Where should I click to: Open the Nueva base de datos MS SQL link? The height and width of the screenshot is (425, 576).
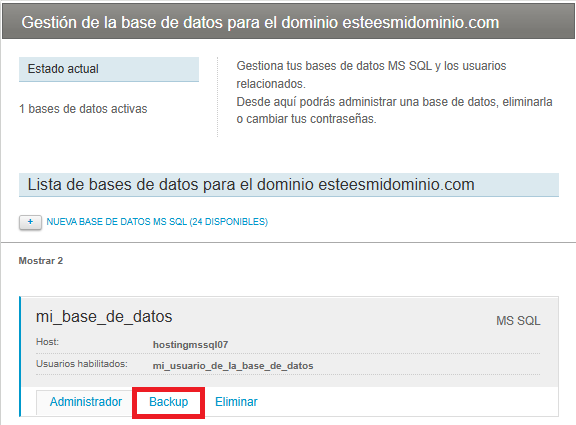pyautogui.click(x=157, y=222)
